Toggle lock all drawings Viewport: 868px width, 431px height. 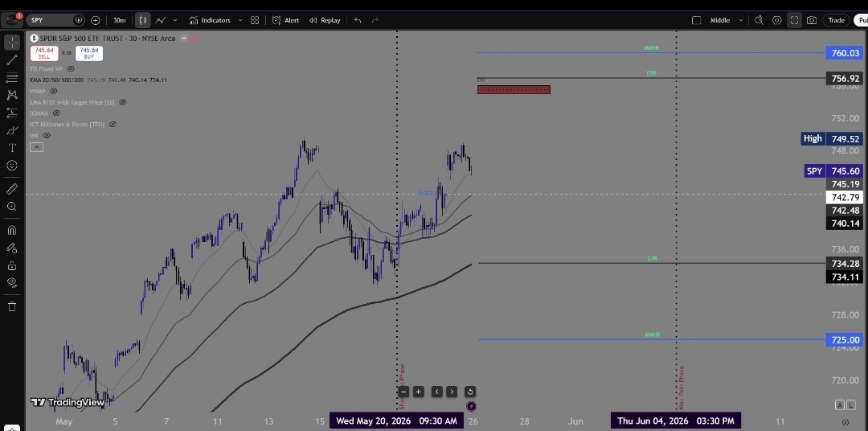tap(11, 265)
